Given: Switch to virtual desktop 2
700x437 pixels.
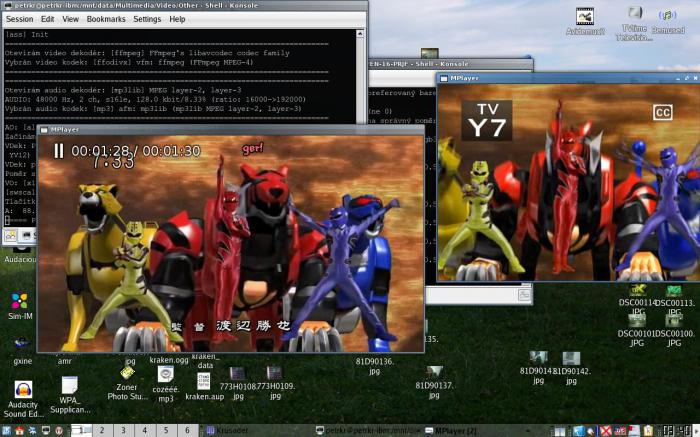Looking at the screenshot, I should point(102,430).
